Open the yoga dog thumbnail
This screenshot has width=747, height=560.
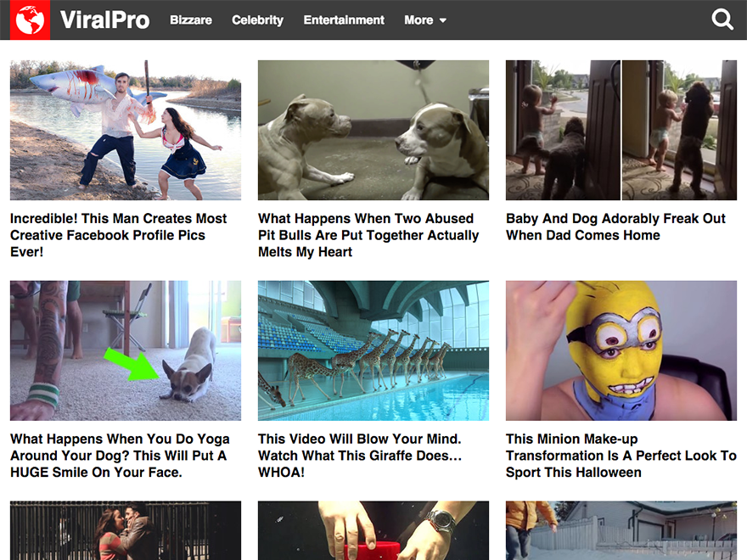pos(126,350)
